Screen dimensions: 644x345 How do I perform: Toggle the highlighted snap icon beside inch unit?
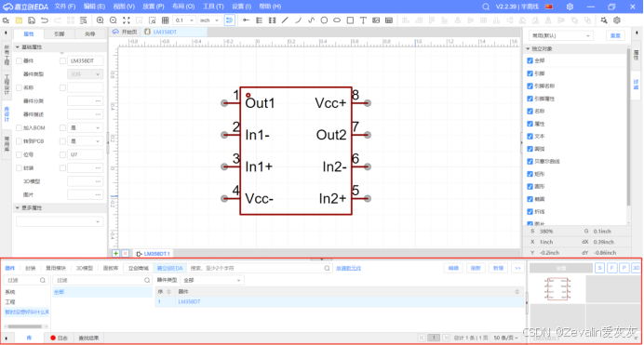pos(230,20)
